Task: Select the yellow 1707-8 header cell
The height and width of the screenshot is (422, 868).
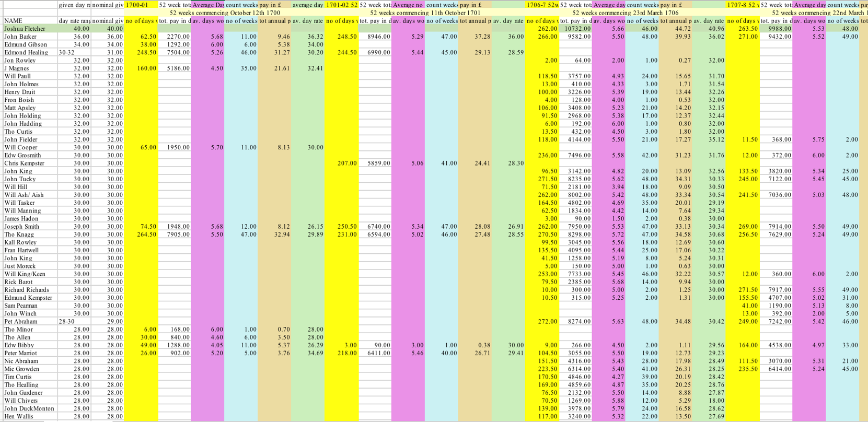Action: 743,5
